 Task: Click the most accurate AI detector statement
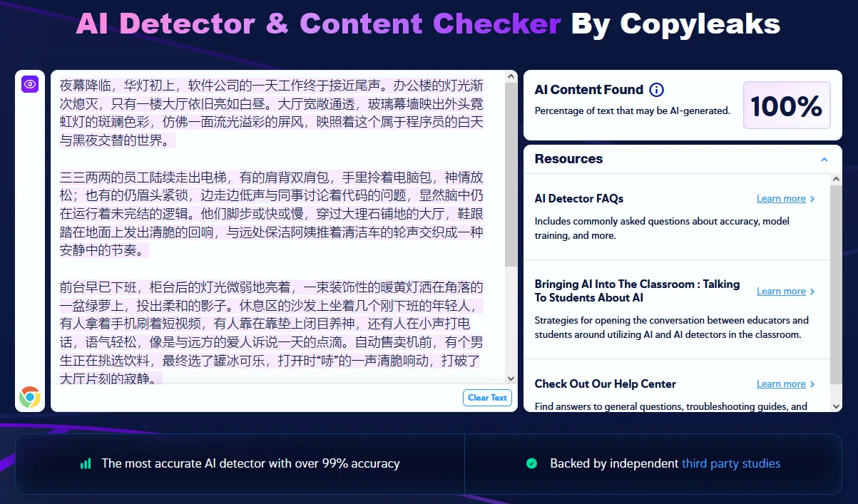(x=250, y=463)
